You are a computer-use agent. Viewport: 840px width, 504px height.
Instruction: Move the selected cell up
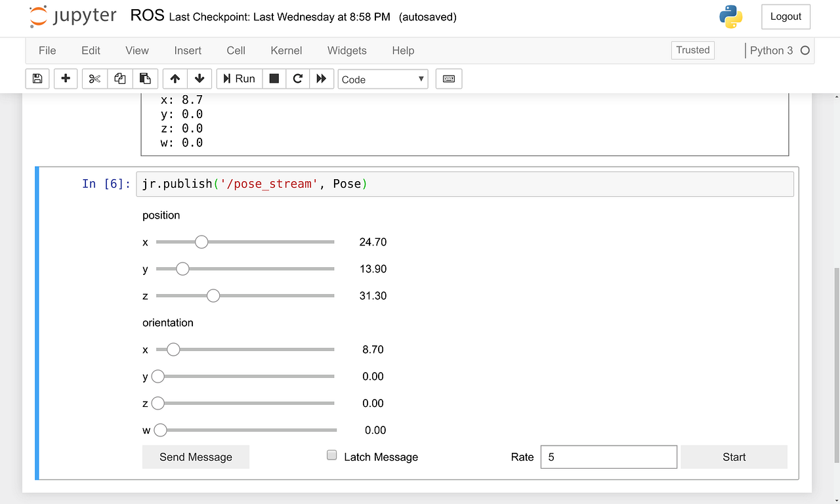(175, 78)
